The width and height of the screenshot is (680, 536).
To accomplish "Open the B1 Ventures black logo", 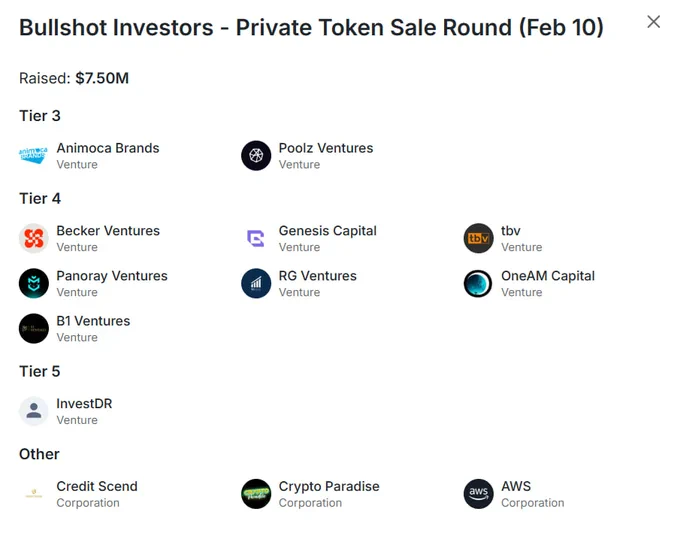I will coord(33,328).
